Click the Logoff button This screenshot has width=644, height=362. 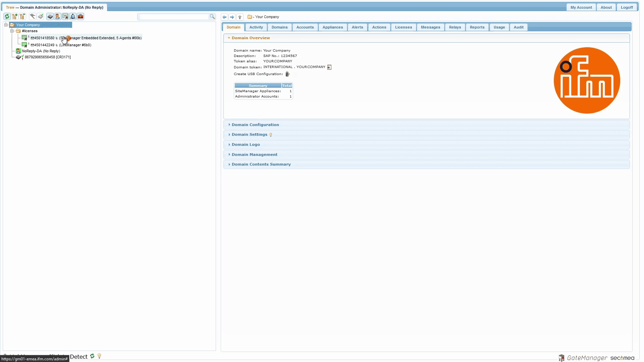(627, 7)
